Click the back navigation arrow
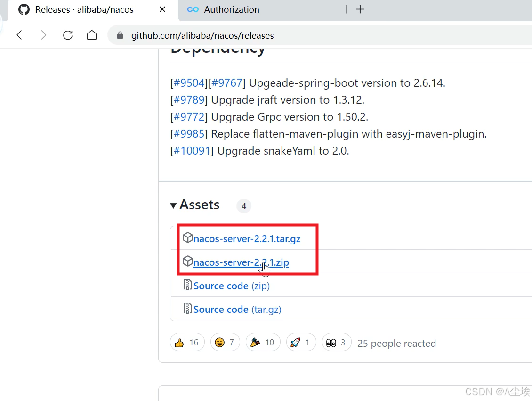This screenshot has height=401, width=532. (x=19, y=35)
